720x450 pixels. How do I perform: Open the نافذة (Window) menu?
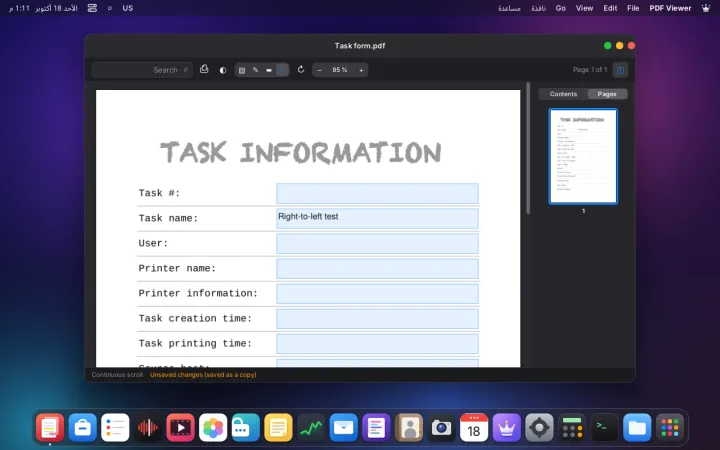point(538,8)
